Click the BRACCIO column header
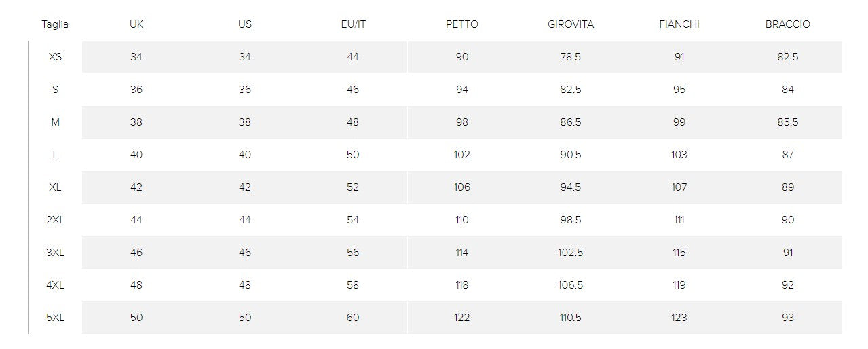Screen dimensions: 868x349 pos(787,24)
